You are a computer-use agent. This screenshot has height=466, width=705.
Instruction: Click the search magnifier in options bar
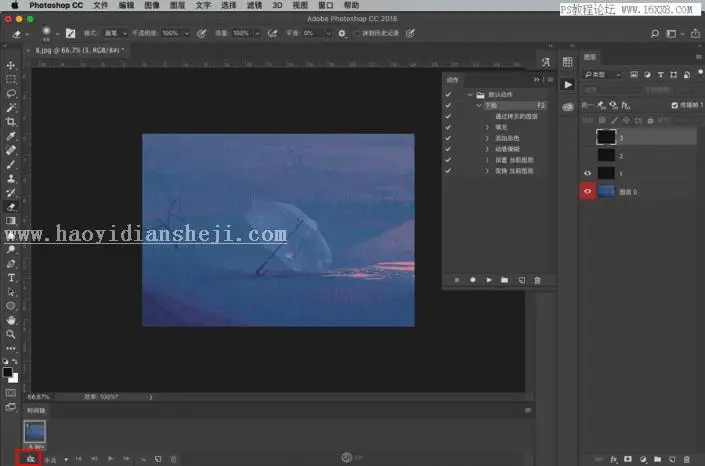(655, 33)
